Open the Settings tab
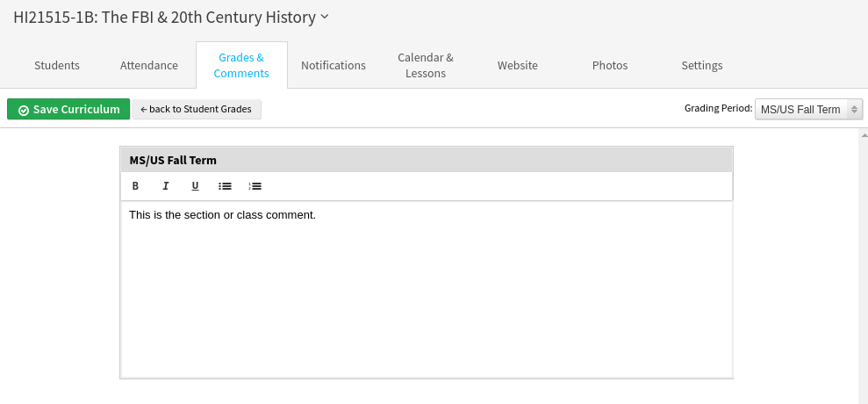The height and width of the screenshot is (404, 868). (x=702, y=65)
